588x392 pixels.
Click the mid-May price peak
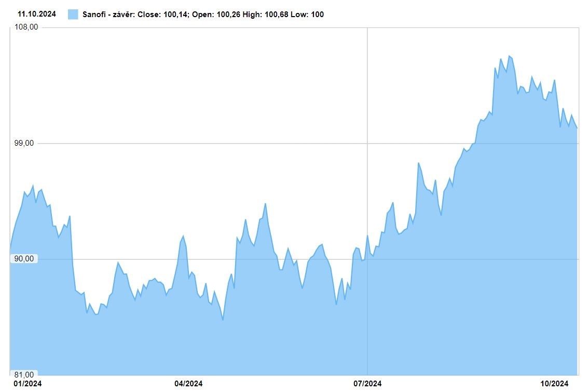tap(265, 203)
